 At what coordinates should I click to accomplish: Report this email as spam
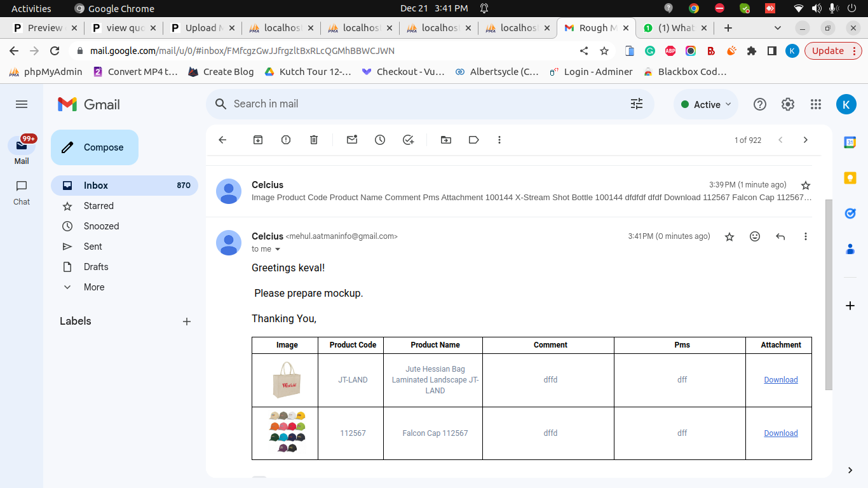(286, 140)
